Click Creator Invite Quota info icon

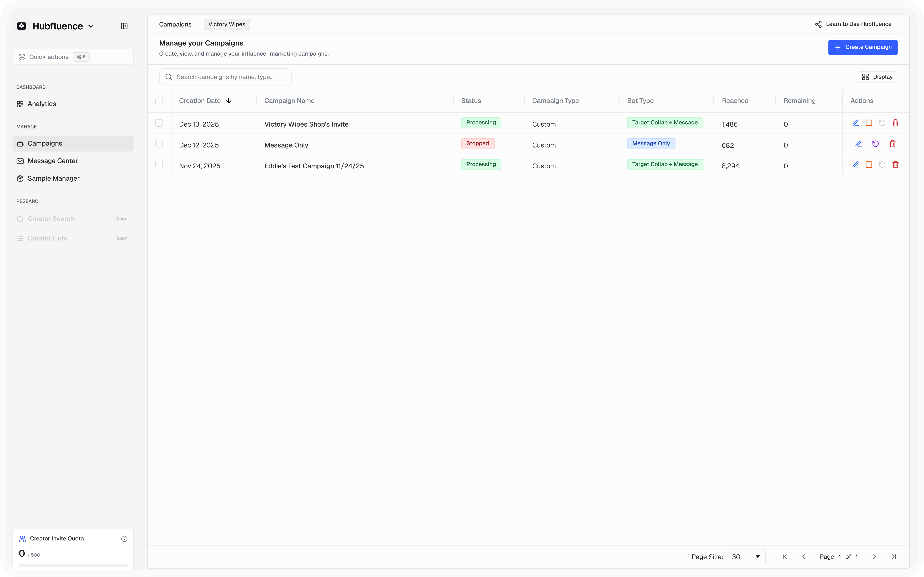coord(124,539)
